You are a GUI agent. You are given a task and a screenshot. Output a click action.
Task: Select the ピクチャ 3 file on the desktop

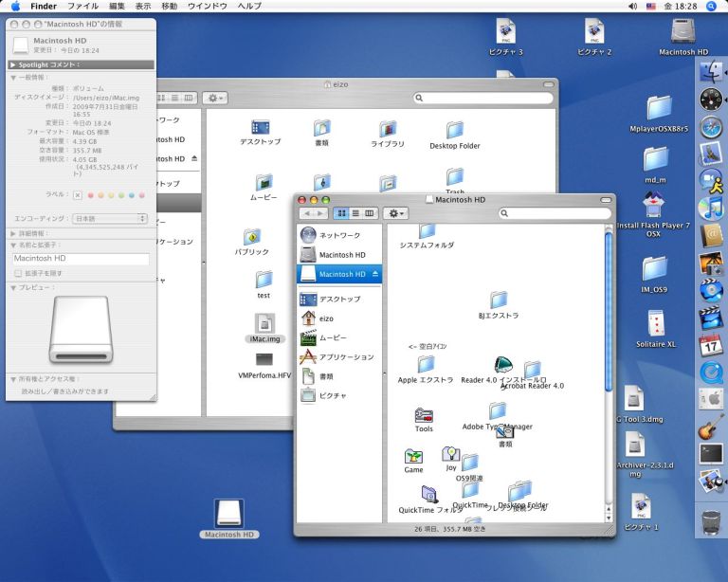coord(505,37)
